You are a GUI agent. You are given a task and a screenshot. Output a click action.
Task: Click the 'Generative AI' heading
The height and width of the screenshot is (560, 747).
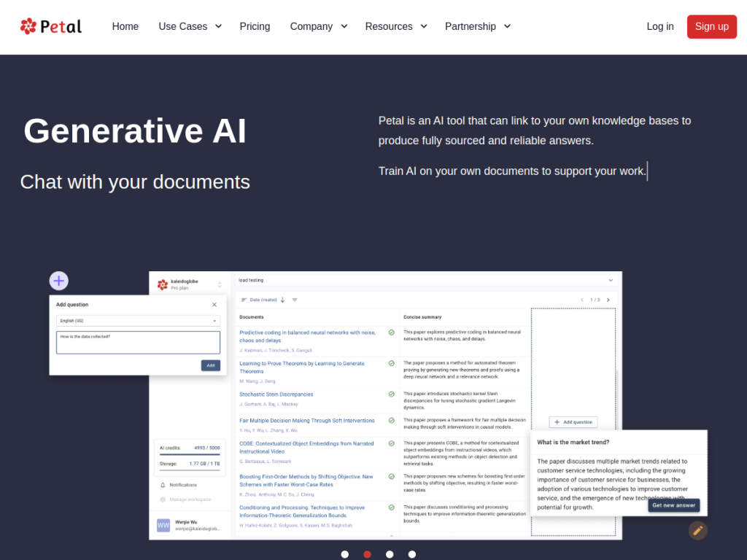click(x=135, y=131)
